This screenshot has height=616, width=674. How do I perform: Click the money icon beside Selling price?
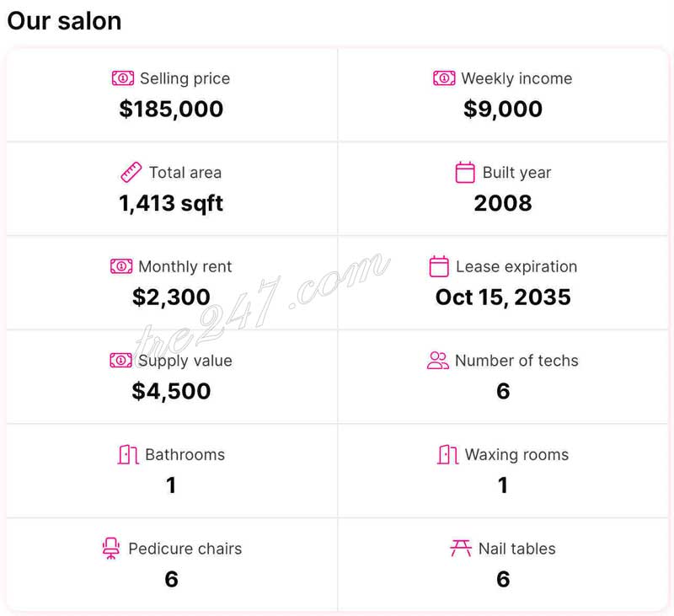(x=123, y=78)
